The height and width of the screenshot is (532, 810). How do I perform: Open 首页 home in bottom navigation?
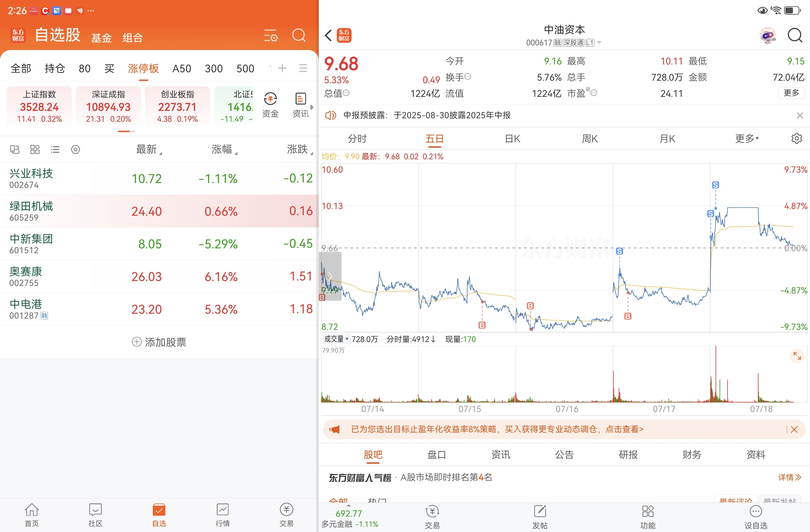(32, 515)
